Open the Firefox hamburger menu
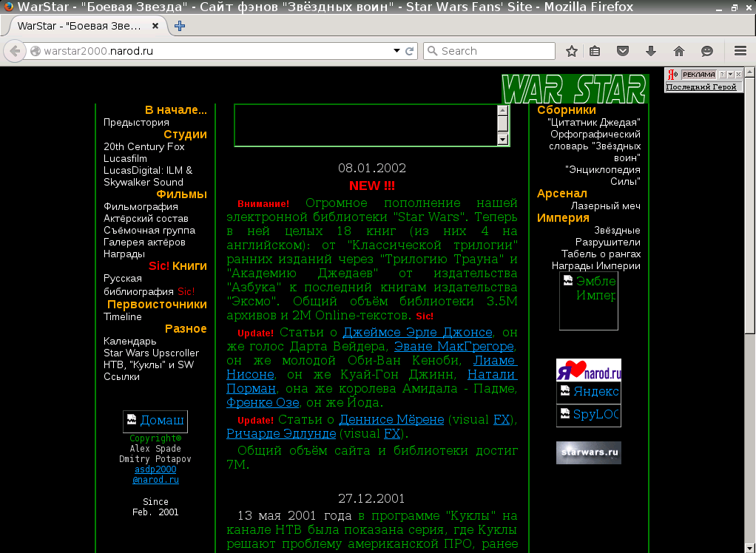Image resolution: width=756 pixels, height=553 pixels. pos(740,51)
